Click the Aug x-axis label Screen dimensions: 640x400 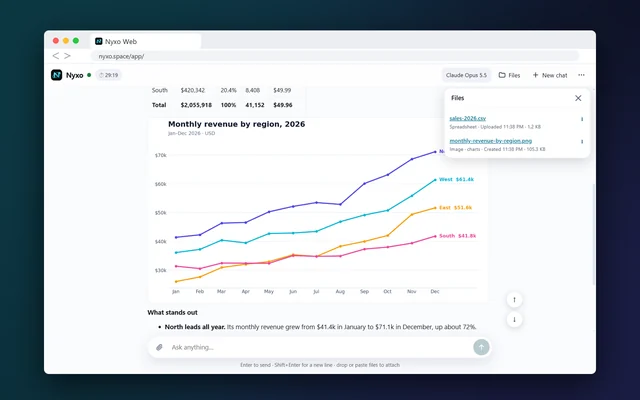point(340,291)
